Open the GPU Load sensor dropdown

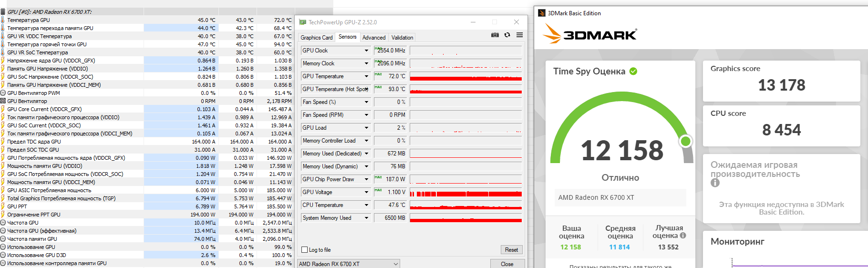(x=366, y=128)
